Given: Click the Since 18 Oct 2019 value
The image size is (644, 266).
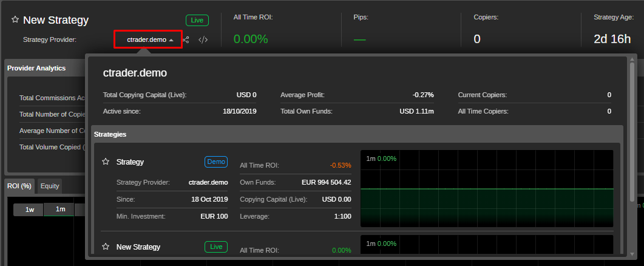Looking at the screenshot, I should click(x=209, y=199).
